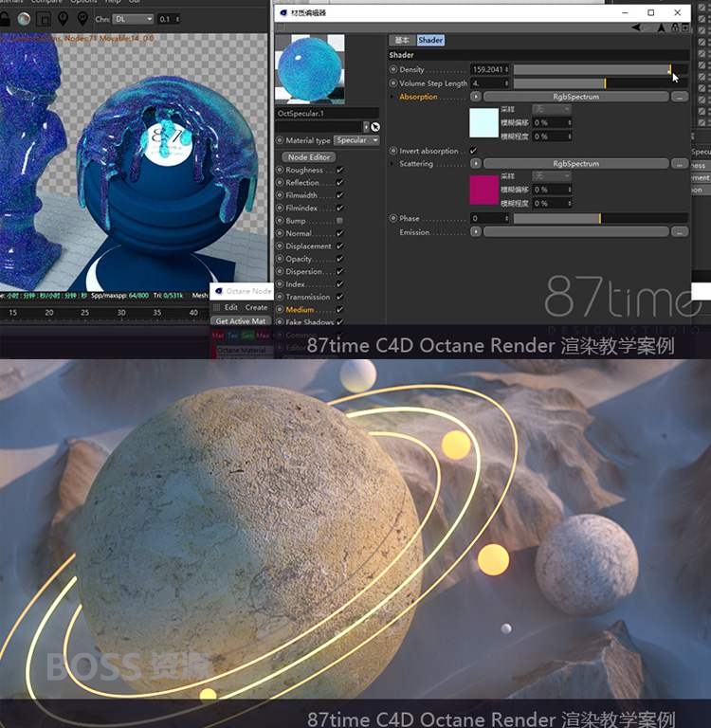
Task: Click the cursor picker icon below OctSpecular.1
Action: 375,127
